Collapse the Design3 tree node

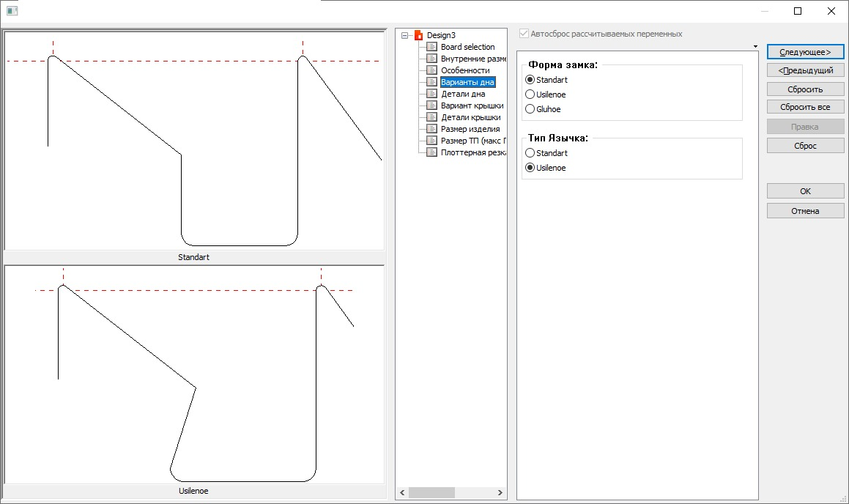pos(404,35)
